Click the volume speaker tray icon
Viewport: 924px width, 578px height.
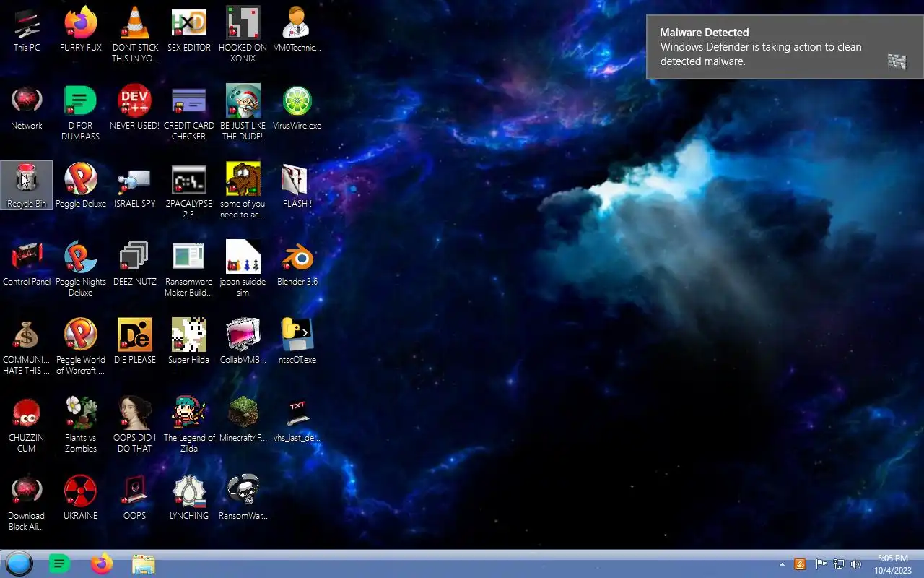click(x=856, y=564)
